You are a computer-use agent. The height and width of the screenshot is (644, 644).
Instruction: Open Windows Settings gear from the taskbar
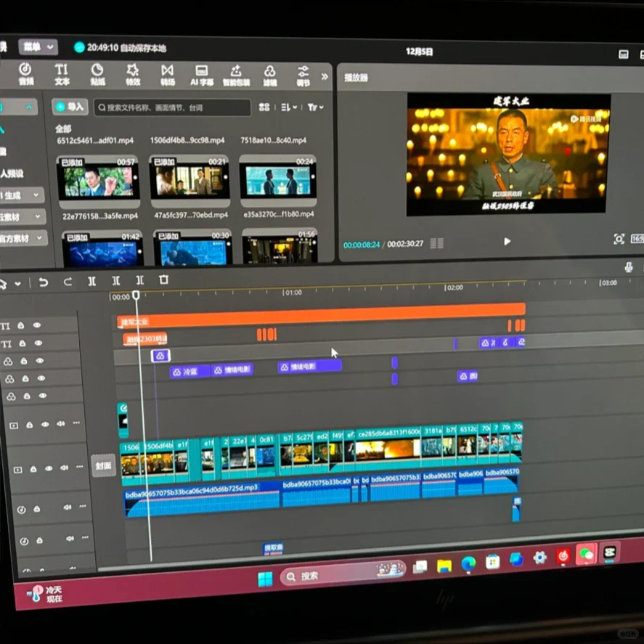coord(539,558)
